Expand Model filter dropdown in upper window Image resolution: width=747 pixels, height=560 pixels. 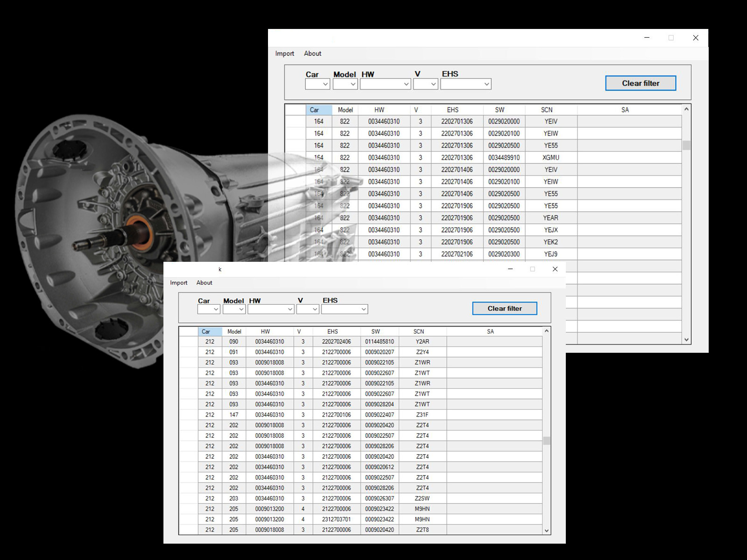[353, 84]
